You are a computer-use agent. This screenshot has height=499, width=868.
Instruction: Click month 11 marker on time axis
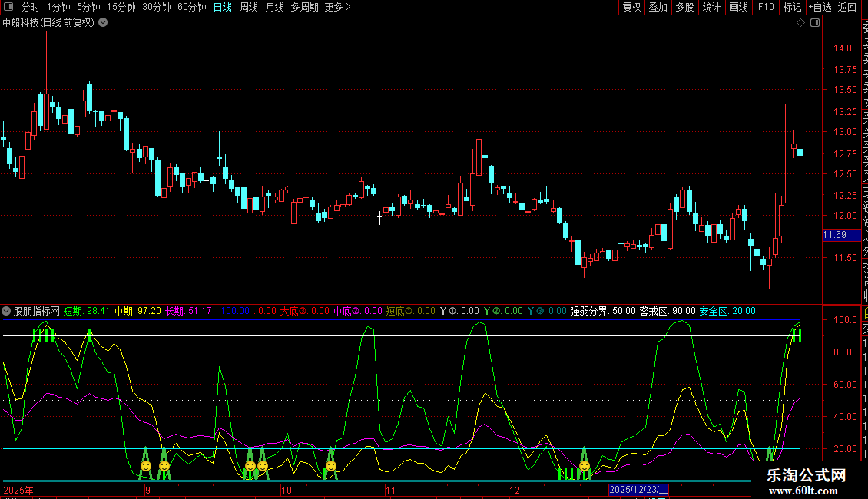(391, 490)
